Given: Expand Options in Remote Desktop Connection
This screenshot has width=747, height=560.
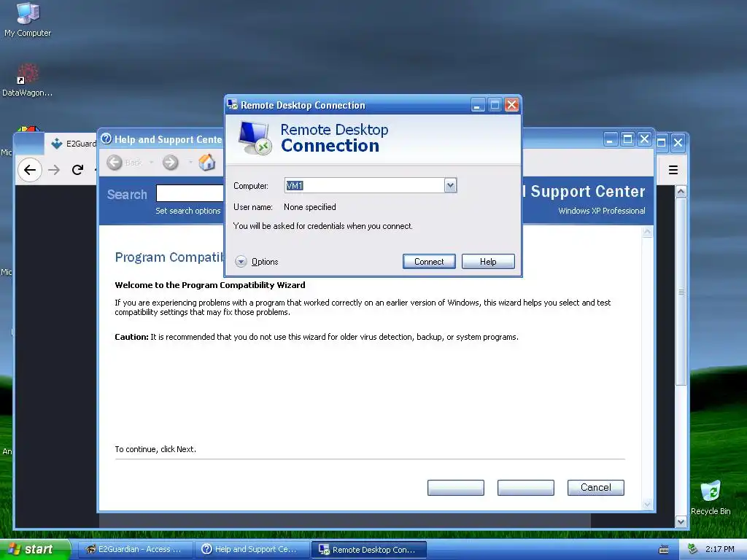Looking at the screenshot, I should coord(257,262).
